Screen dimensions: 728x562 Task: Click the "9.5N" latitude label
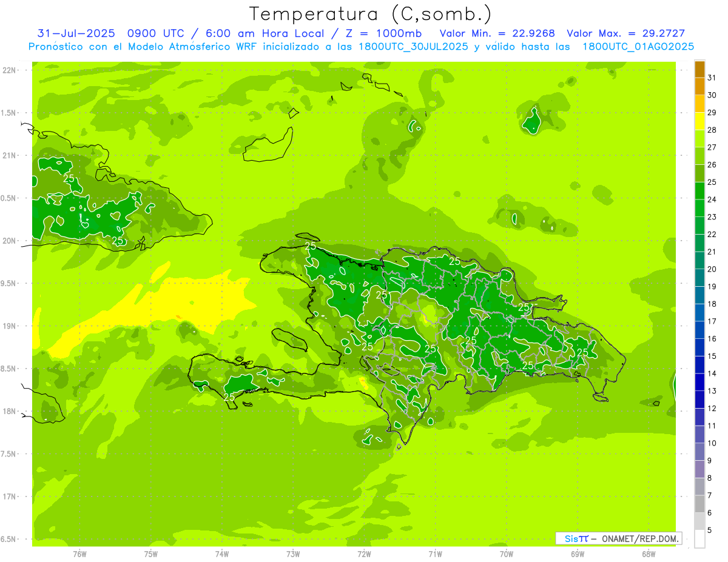[x=9, y=283]
